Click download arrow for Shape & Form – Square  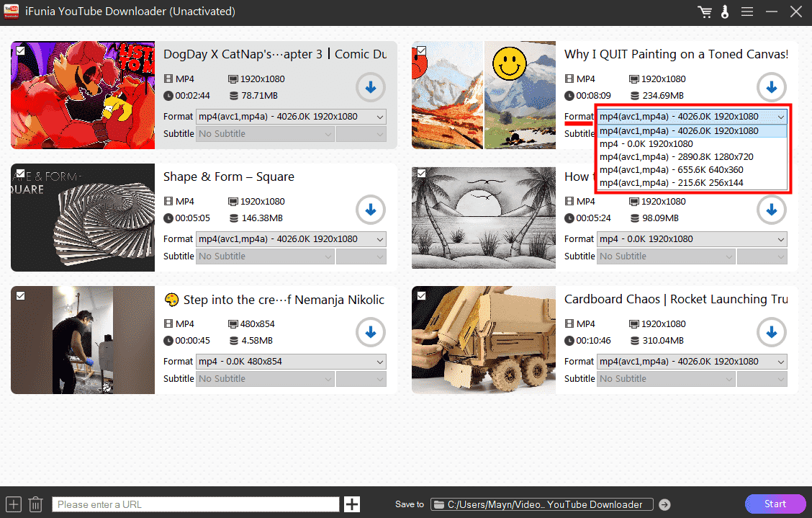tap(371, 210)
